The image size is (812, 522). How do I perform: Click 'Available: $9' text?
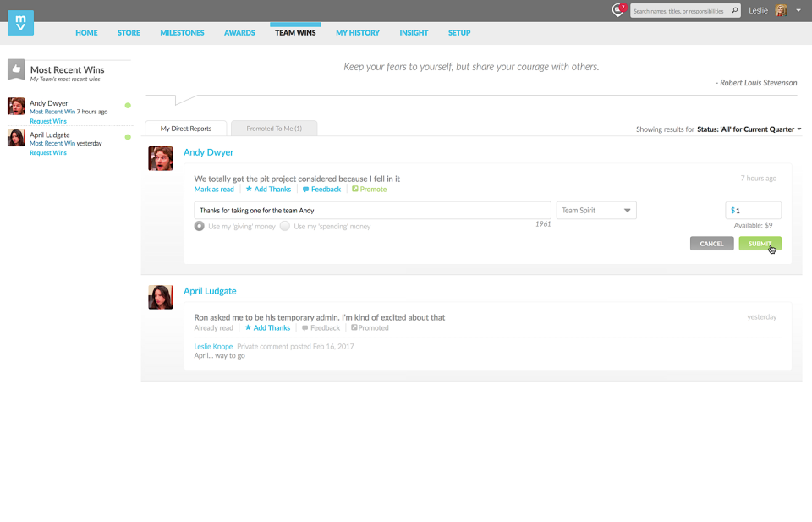(x=753, y=225)
